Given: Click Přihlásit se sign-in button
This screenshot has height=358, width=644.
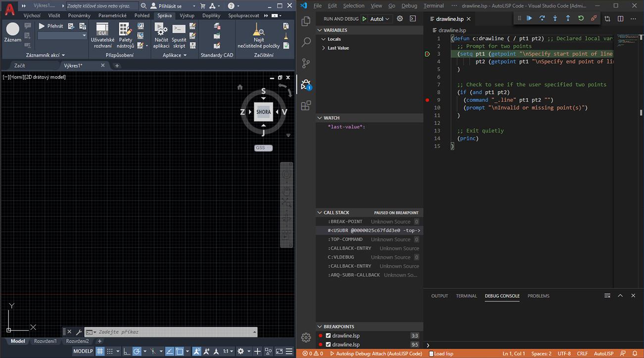Looking at the screenshot, I should 166,6.
